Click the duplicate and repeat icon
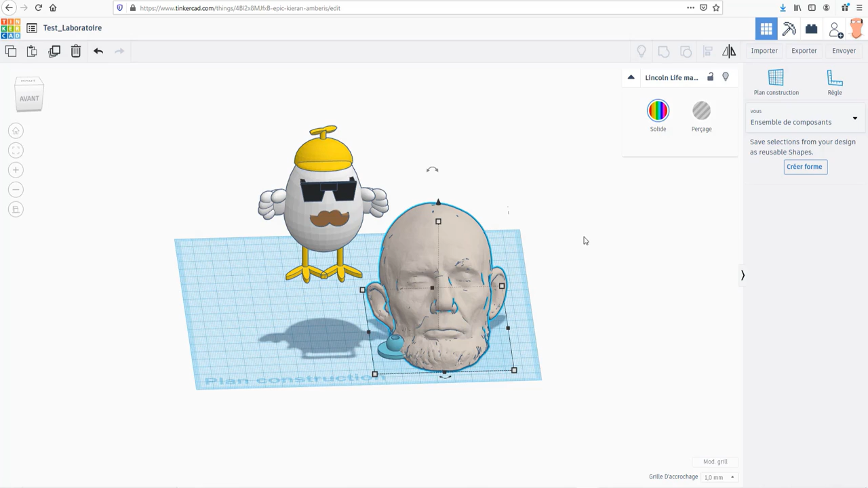Screen dimensions: 868x488 coord(55,51)
